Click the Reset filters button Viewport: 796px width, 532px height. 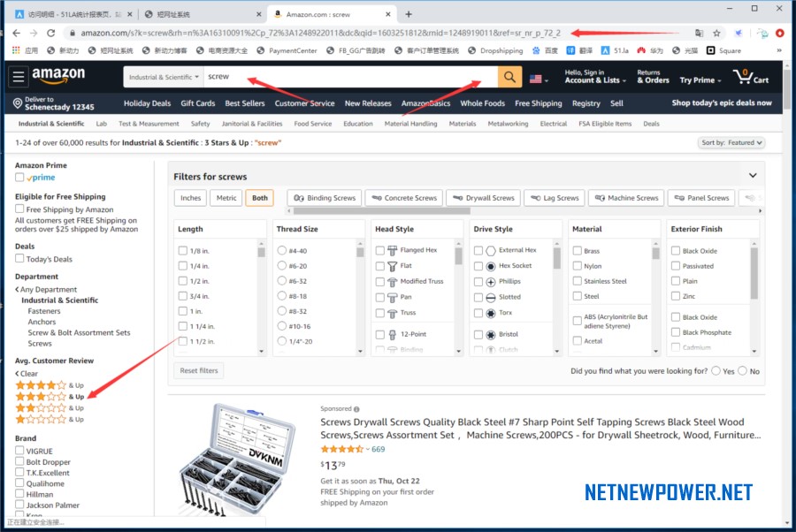coord(199,371)
